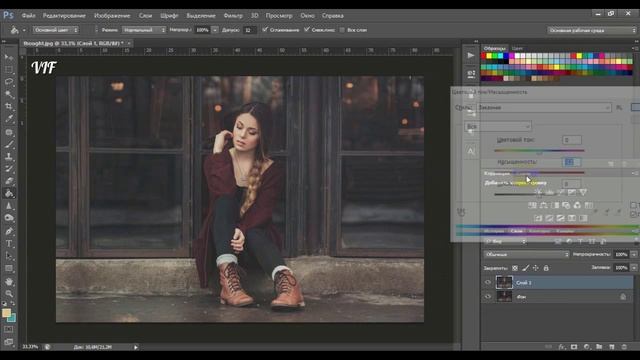Hide the Фон layer

point(488,297)
